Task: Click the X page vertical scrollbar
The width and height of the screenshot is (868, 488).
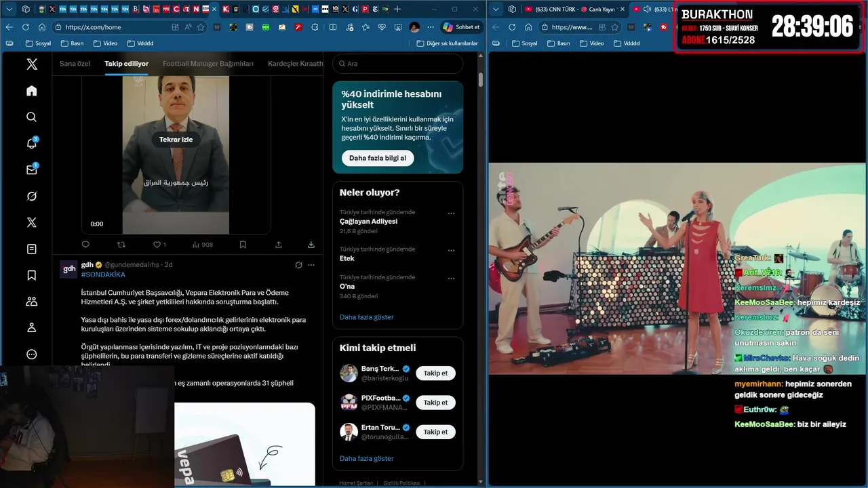Action: 481,79
